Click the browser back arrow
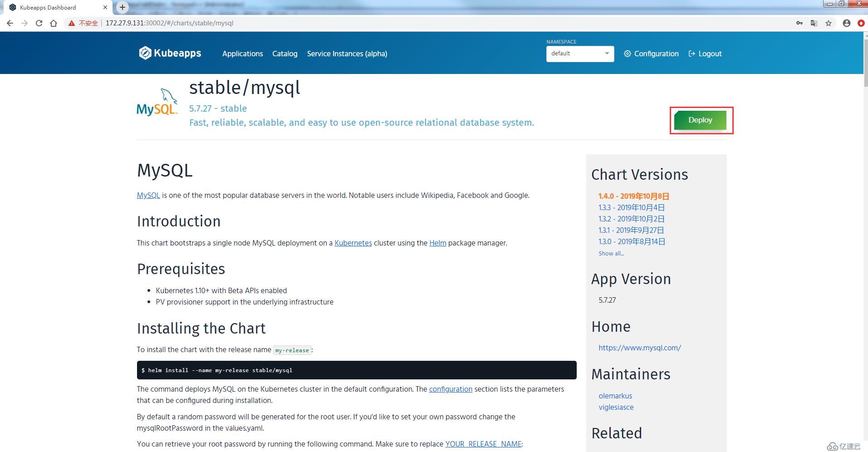This screenshot has height=452, width=868. pos(10,23)
